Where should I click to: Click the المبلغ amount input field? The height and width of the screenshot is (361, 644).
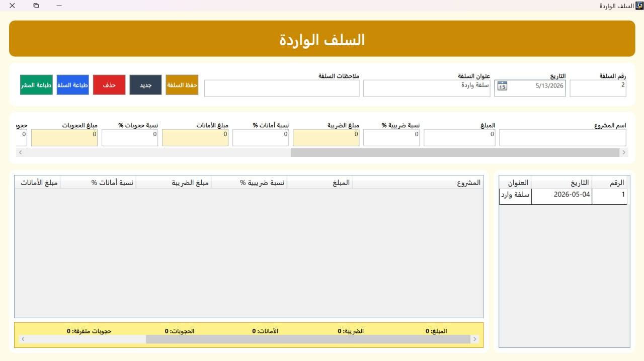[459, 138]
